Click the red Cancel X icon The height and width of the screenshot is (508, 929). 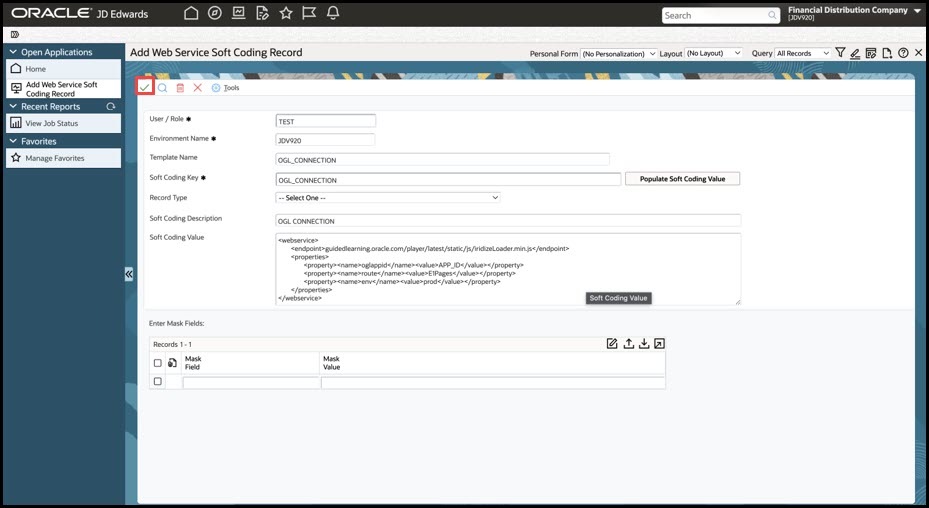(197, 88)
